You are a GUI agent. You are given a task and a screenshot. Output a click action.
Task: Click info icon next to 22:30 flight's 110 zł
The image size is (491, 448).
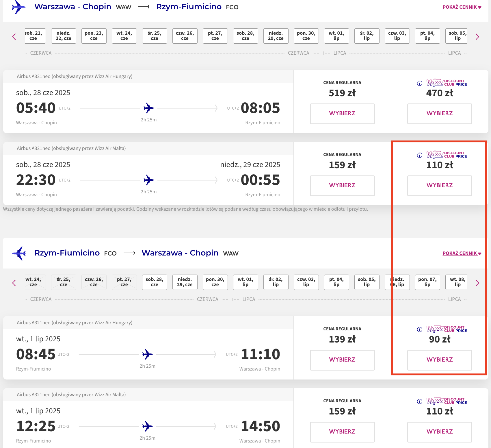tap(420, 155)
